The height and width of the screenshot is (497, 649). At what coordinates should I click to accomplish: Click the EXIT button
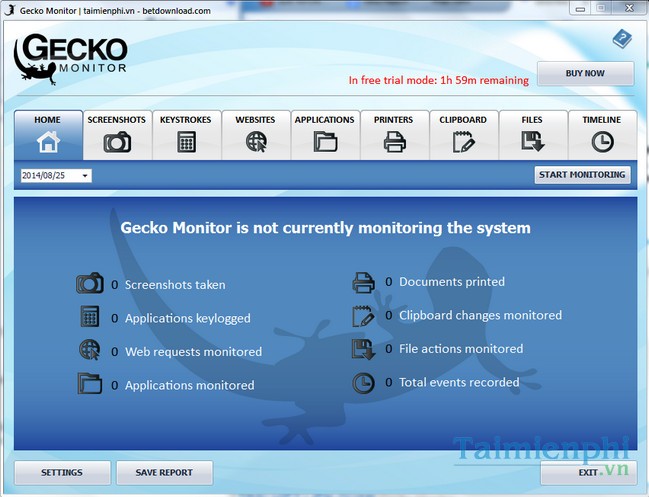(588, 472)
